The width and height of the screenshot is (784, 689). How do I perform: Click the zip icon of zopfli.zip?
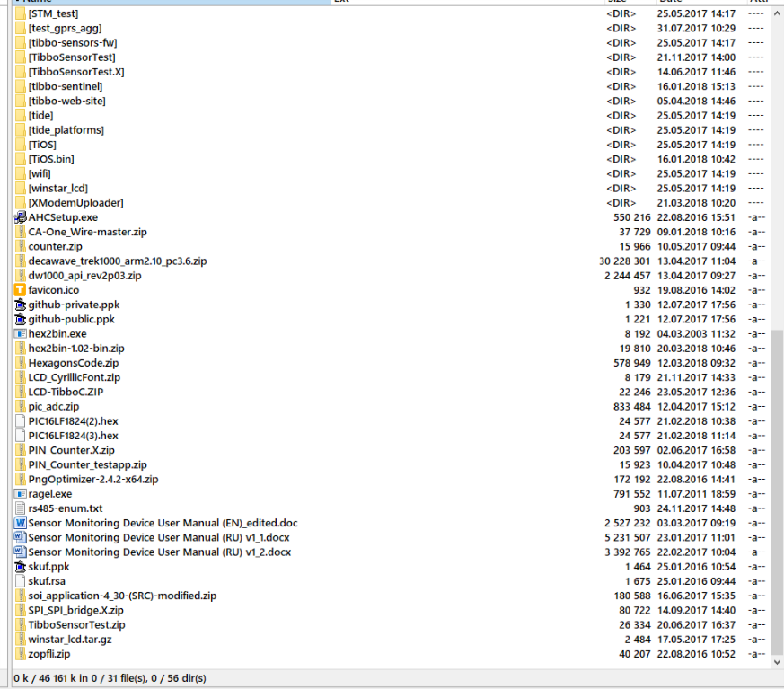tap(20, 654)
